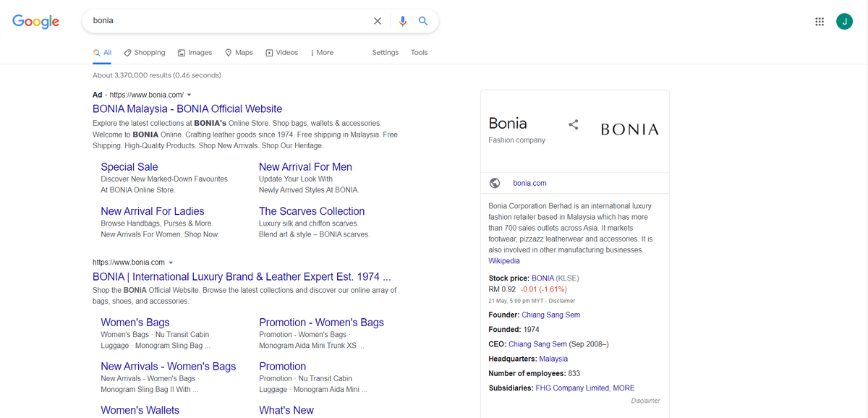This screenshot has height=418, width=868.
Task: Click the 'RM 0.92' stock price value
Action: point(502,289)
